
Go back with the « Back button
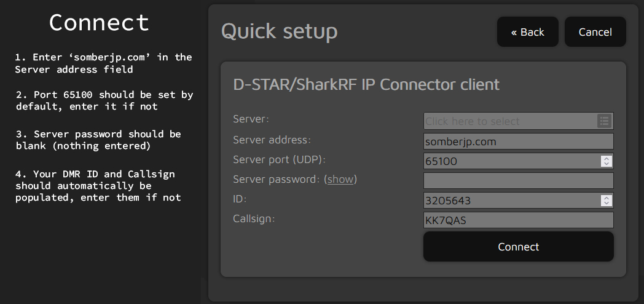point(527,32)
